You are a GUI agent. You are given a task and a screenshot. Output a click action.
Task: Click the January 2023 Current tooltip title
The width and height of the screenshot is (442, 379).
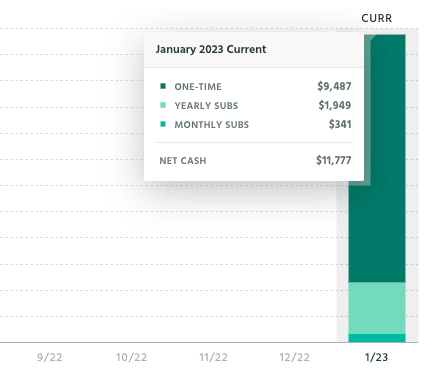click(211, 49)
